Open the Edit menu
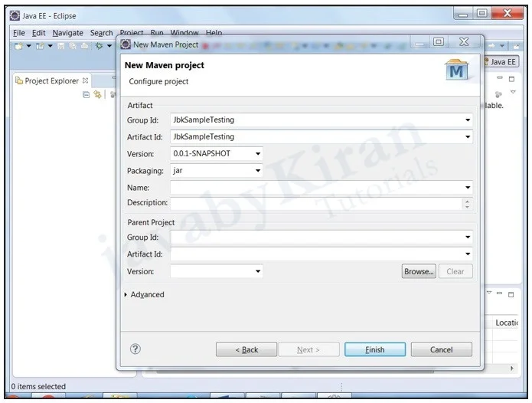532x403 pixels. [38, 33]
